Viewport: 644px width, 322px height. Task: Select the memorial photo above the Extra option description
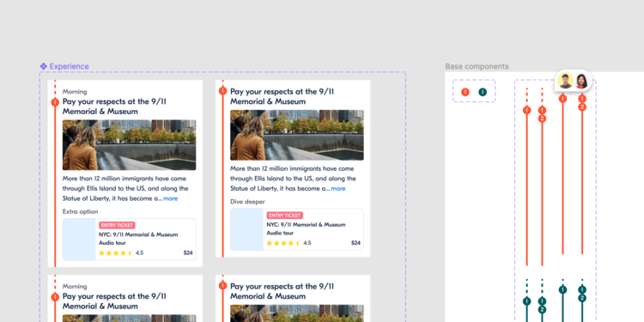129,145
